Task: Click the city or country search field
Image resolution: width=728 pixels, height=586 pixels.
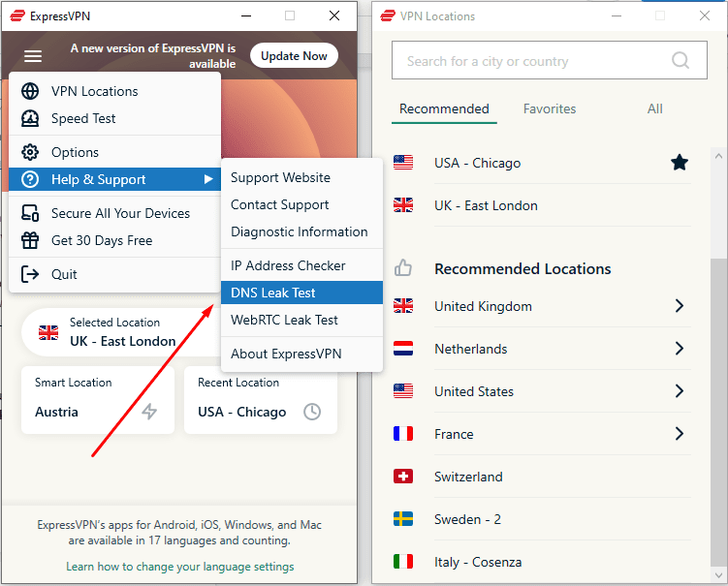Action: click(x=550, y=60)
